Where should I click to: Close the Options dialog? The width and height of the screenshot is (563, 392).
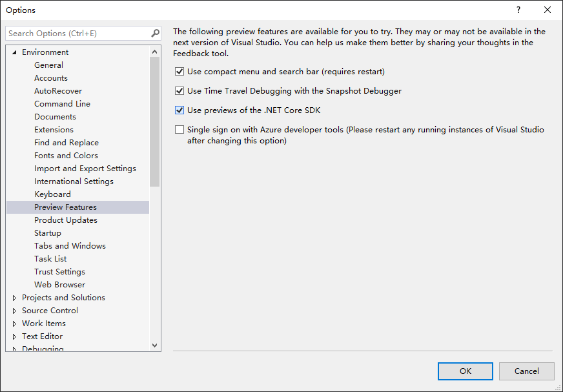coord(548,10)
